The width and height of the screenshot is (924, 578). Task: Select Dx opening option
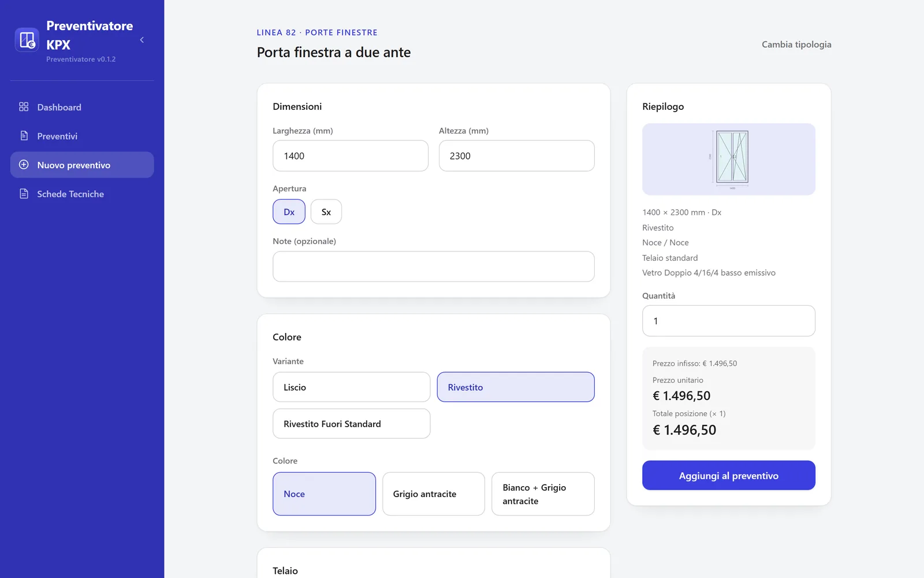click(x=289, y=212)
